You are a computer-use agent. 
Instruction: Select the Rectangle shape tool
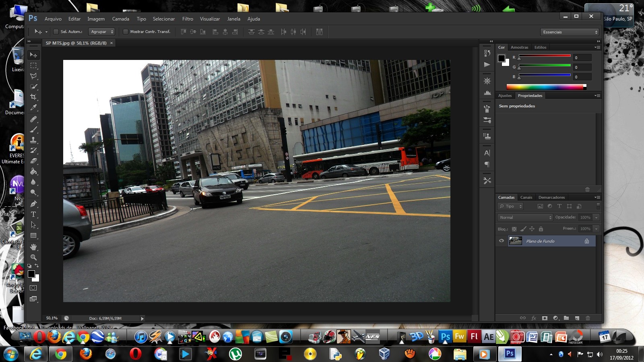(x=33, y=235)
